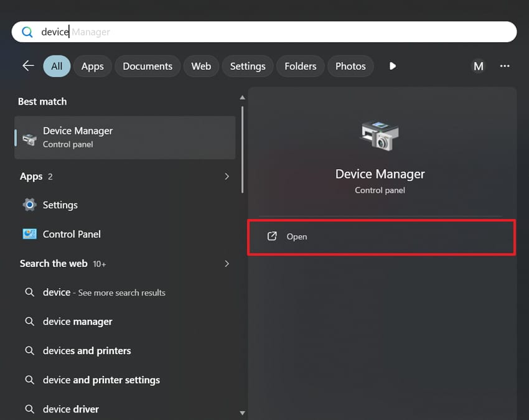This screenshot has width=529, height=420.
Task: Click the magnifier icon beside "device manager"
Action: click(30, 322)
